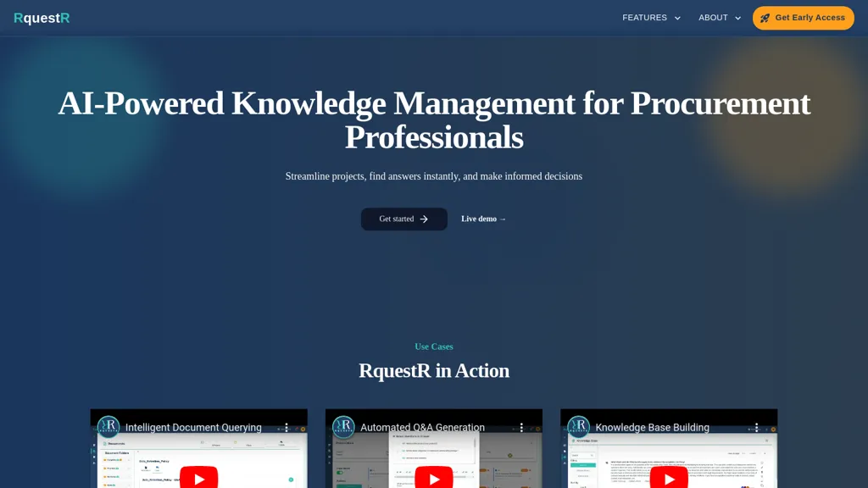Click channel avatar on Knowledge Base Building video
This screenshot has width=868, height=488.
click(578, 427)
